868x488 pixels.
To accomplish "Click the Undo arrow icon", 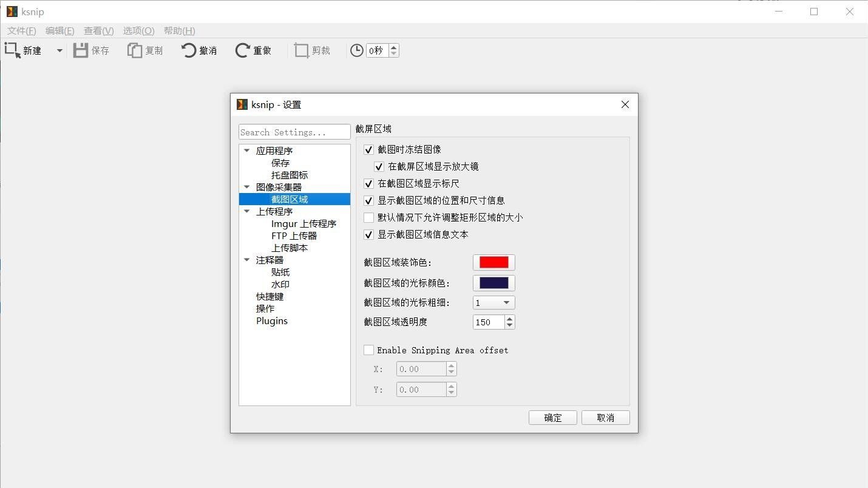I will 189,50.
